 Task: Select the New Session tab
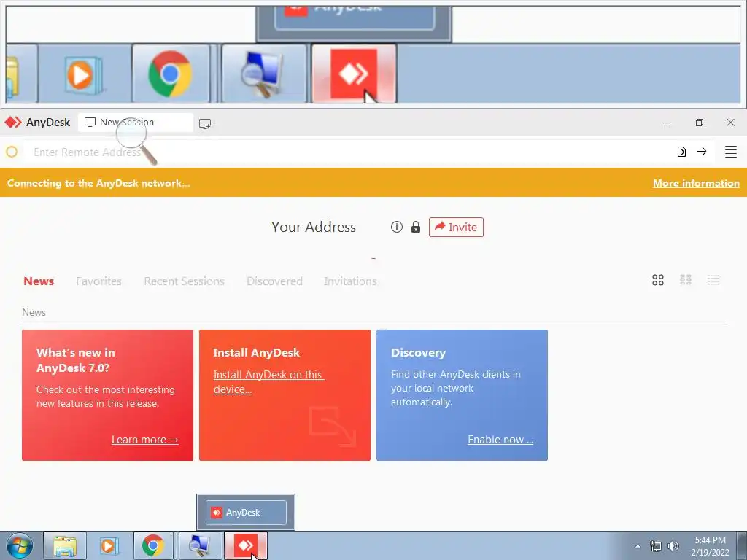coord(135,122)
